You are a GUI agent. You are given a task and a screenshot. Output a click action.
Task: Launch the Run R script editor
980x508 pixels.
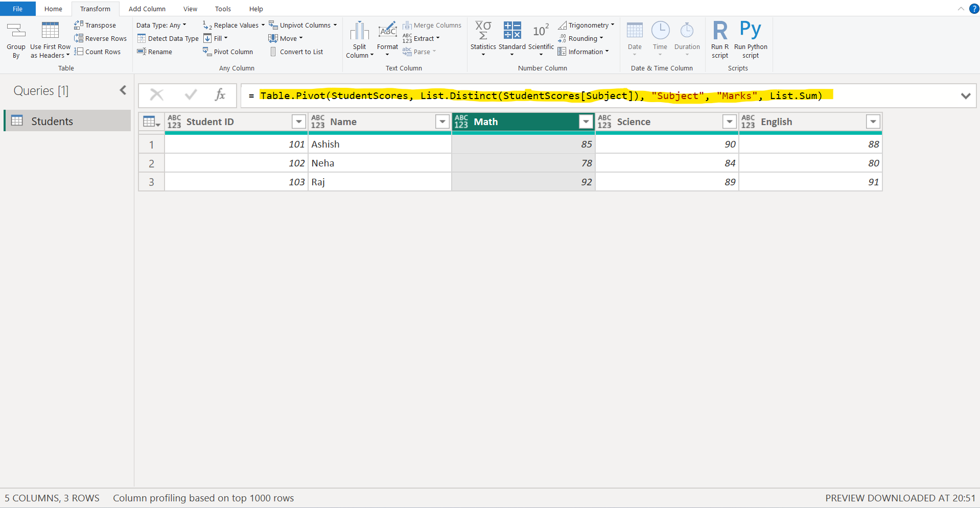tap(719, 38)
